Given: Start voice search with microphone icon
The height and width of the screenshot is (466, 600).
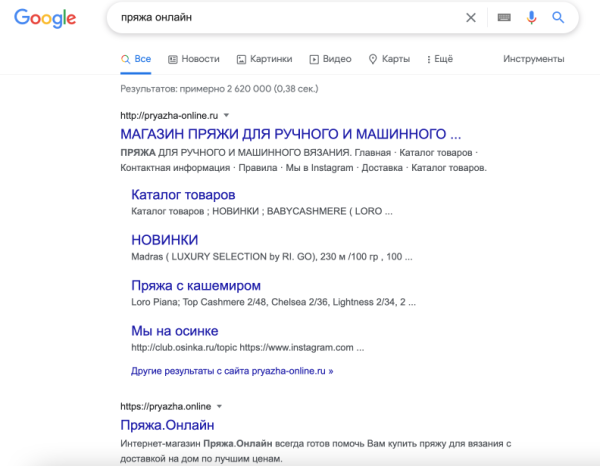Looking at the screenshot, I should [x=531, y=18].
